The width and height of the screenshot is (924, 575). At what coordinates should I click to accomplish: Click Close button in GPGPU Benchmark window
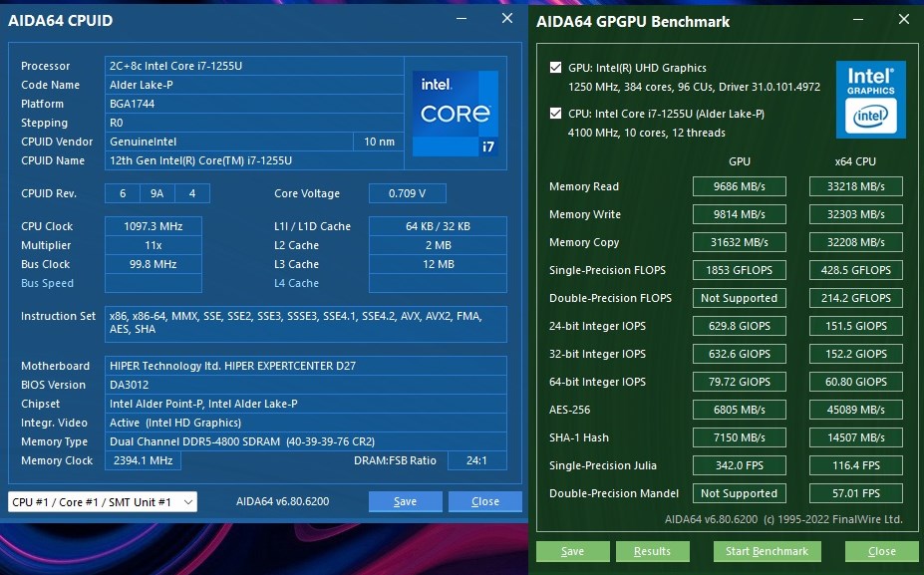pos(882,551)
